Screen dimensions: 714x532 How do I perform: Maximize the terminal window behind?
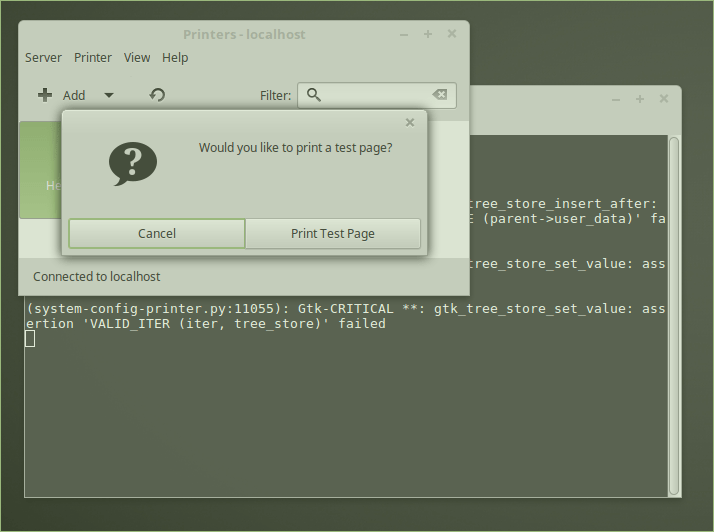coord(640,99)
